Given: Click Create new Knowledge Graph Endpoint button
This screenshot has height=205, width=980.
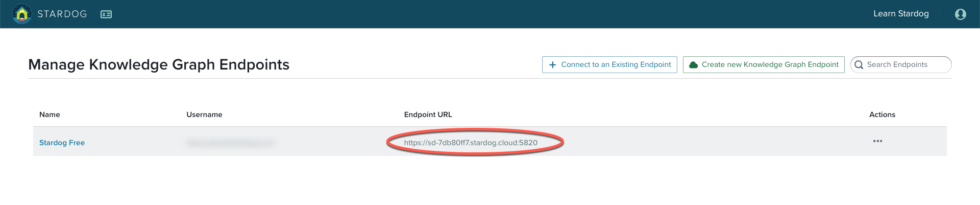Looking at the screenshot, I should (764, 64).
